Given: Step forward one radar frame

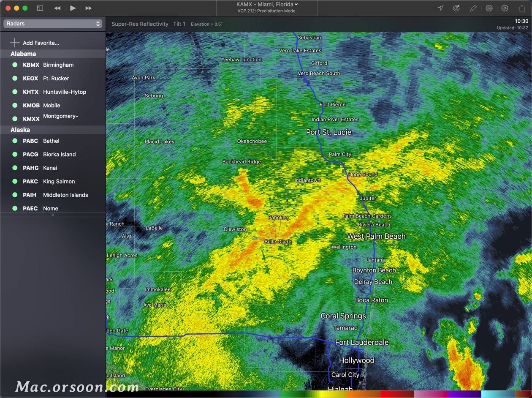Looking at the screenshot, I should tap(88, 8).
